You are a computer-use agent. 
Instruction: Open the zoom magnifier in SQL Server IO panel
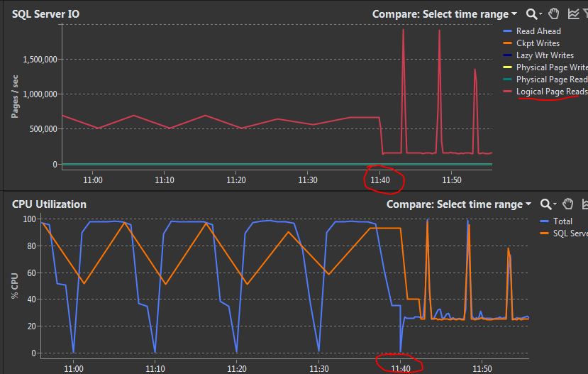[531, 14]
